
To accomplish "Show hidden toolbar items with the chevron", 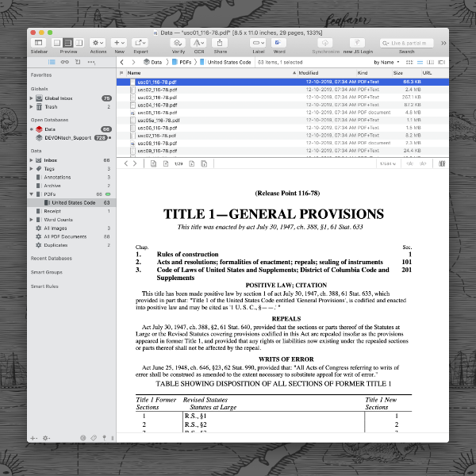I will click(x=443, y=43).
